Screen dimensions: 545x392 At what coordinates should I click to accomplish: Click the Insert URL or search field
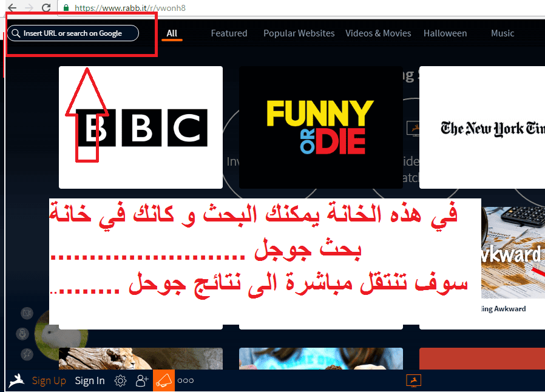[73, 33]
